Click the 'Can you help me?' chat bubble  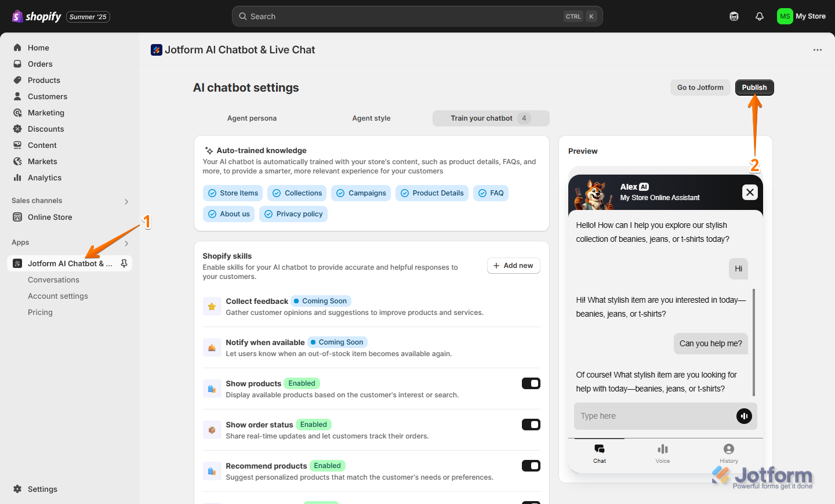[711, 343]
